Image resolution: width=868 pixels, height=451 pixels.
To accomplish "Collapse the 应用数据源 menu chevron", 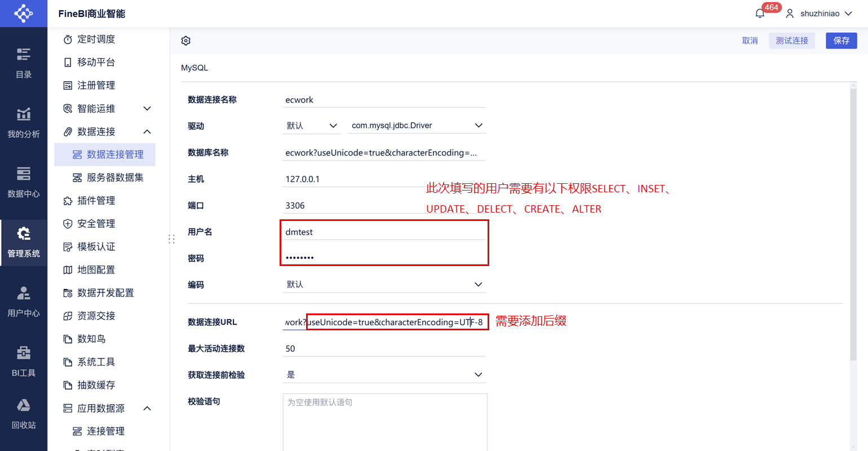I will pyautogui.click(x=147, y=408).
